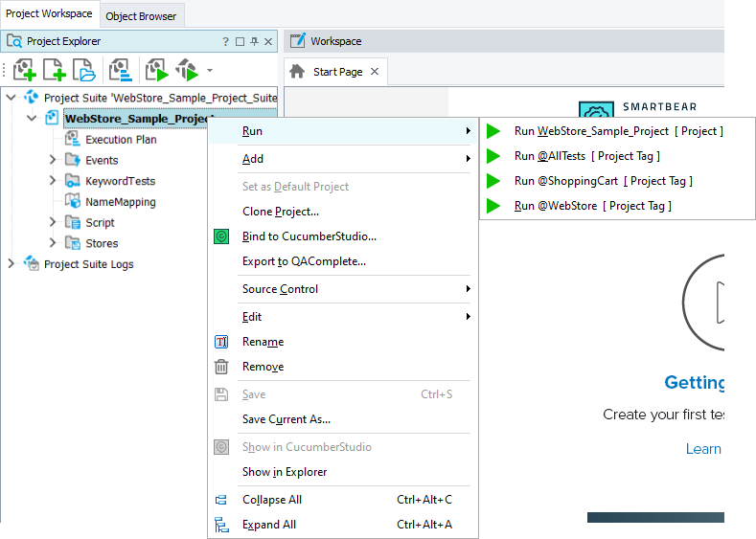The image size is (756, 539).
Task: Open the Source Control submenu
Action: 280,289
